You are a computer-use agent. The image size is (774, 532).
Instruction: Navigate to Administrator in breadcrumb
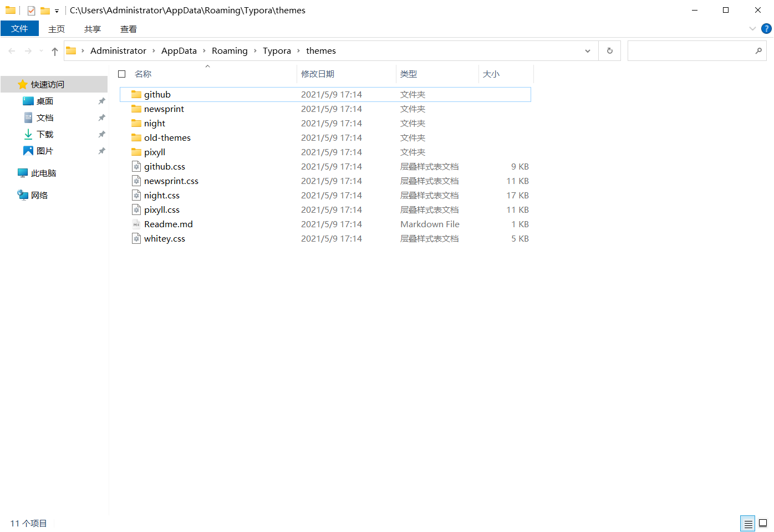118,51
